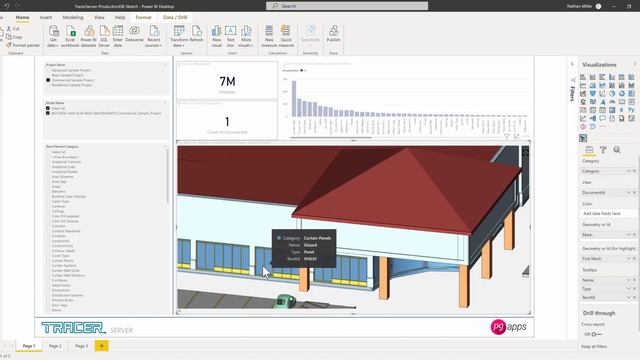Viewport: 640px width, 360px height.
Task: Connect to SQL Server
Action: [104, 36]
